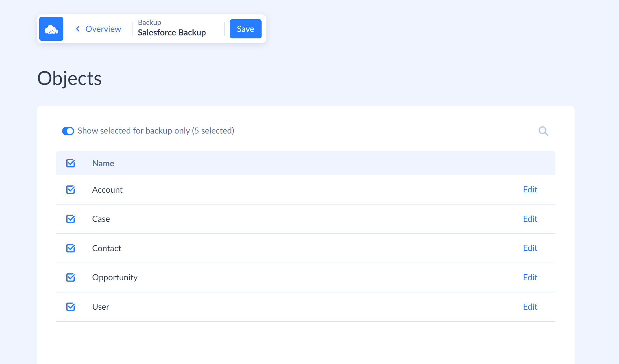Edit the User object

(530, 307)
